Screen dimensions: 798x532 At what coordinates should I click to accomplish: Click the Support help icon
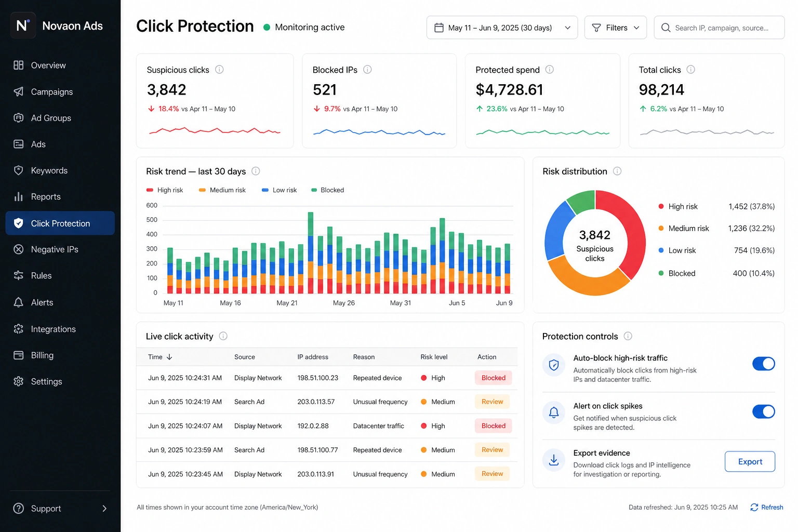19,509
